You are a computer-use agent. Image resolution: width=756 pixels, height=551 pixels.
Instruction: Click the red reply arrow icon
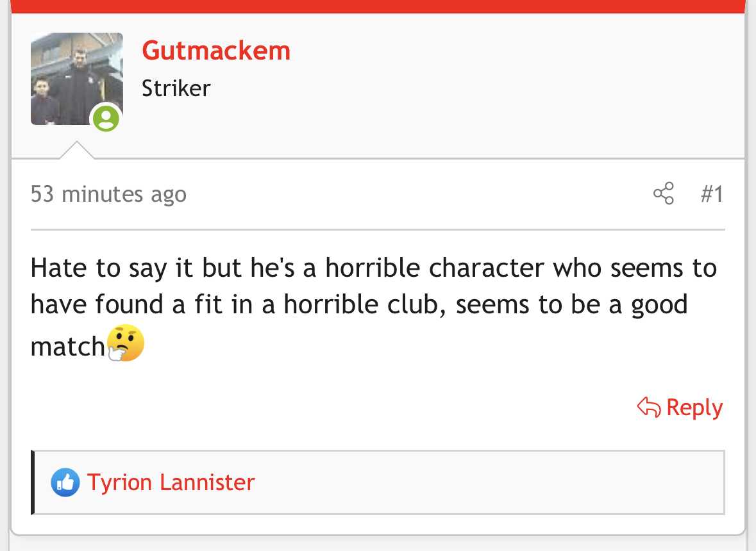click(x=648, y=407)
